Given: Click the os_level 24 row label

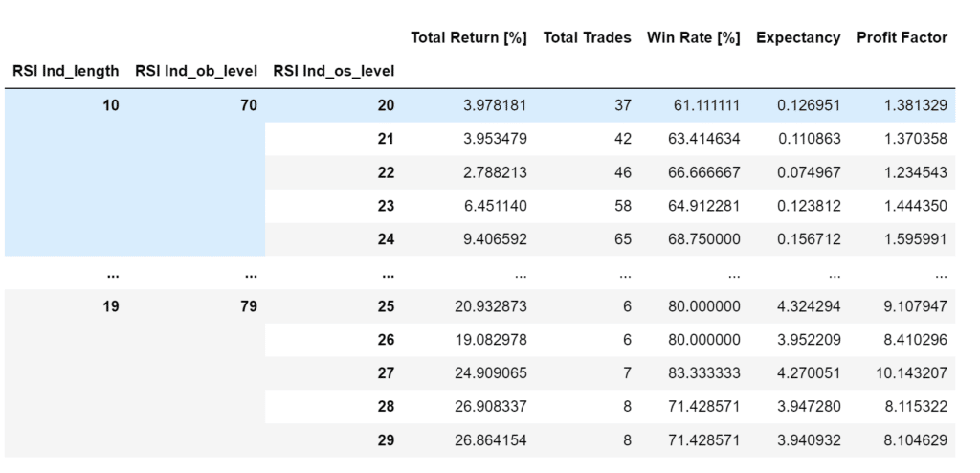Looking at the screenshot, I should coord(387,239).
